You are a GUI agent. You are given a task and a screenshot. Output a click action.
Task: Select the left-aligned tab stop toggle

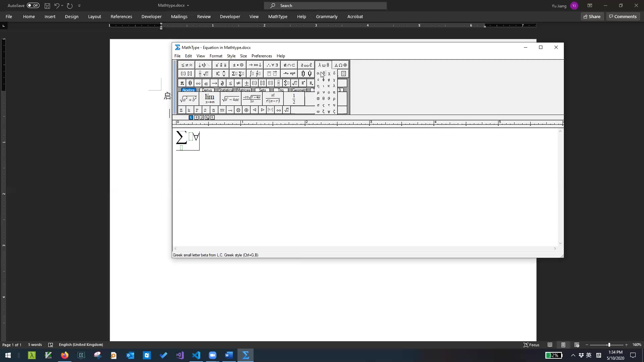[191, 117]
